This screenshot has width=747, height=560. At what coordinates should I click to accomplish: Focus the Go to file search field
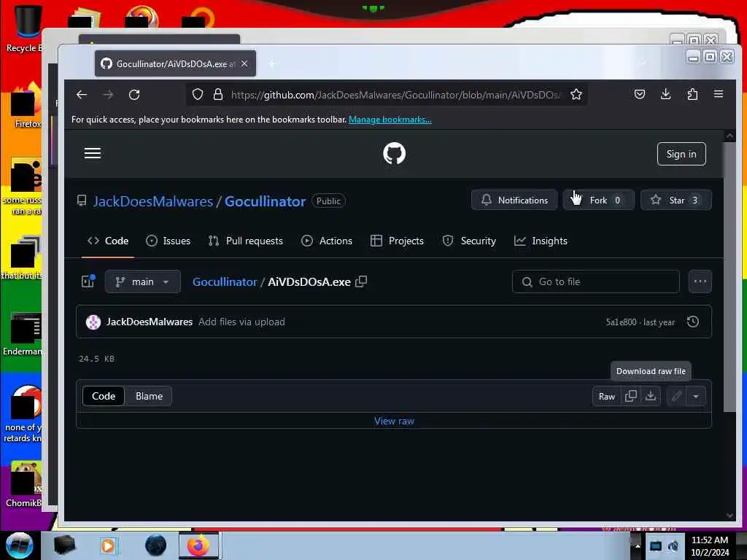[595, 281]
